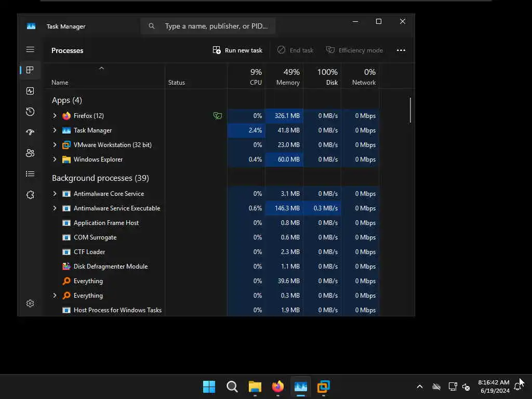Click the Efficiency mode button

tap(354, 50)
